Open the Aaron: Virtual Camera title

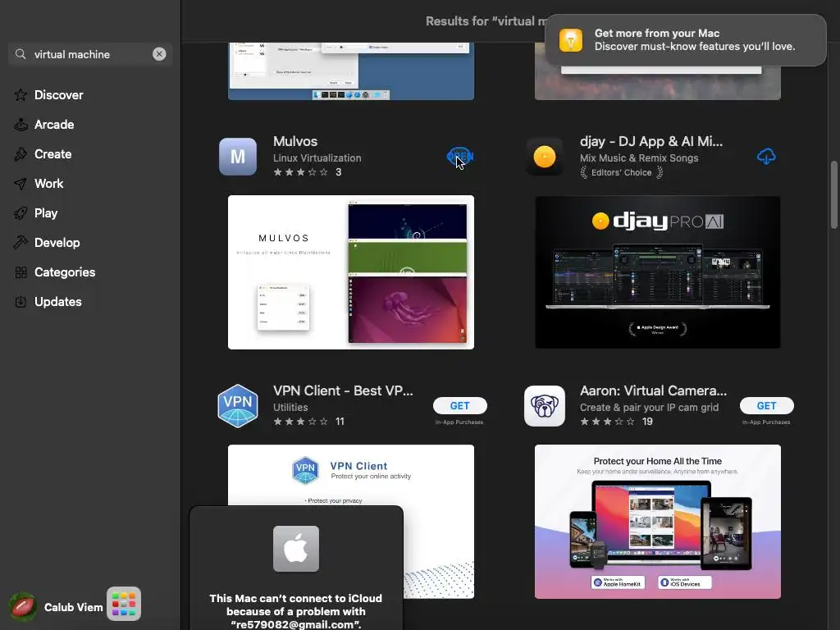(653, 390)
